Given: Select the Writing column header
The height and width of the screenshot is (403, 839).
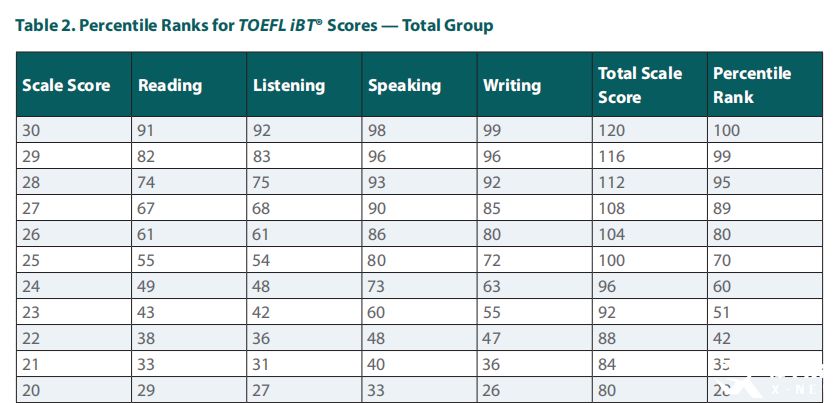Looking at the screenshot, I should tap(535, 85).
